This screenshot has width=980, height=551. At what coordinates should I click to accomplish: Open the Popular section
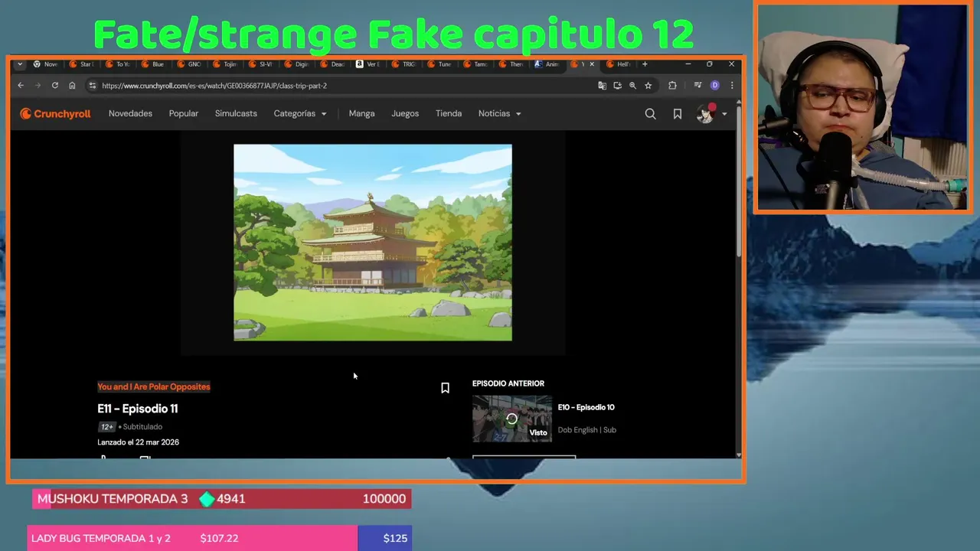pyautogui.click(x=184, y=114)
